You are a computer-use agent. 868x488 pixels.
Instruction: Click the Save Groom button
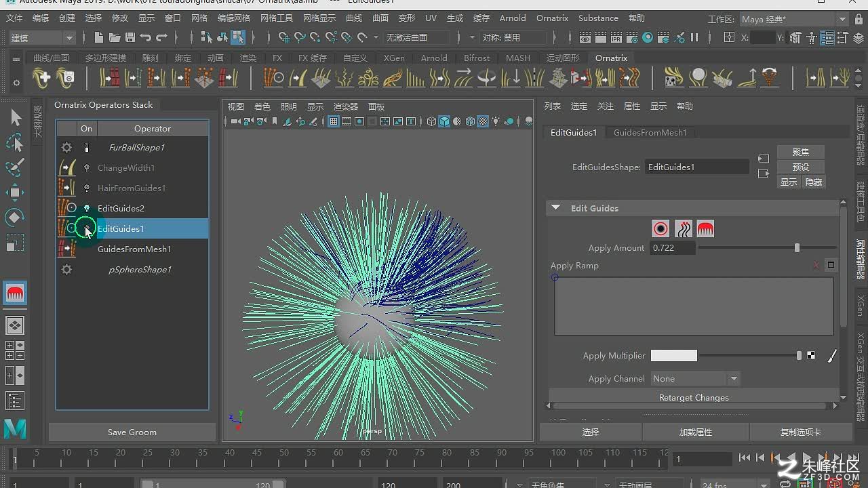point(132,432)
